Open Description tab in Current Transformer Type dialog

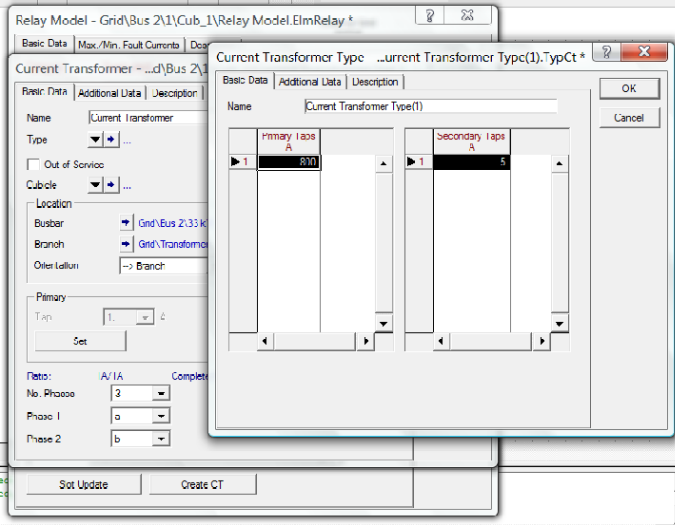pyautogui.click(x=375, y=82)
